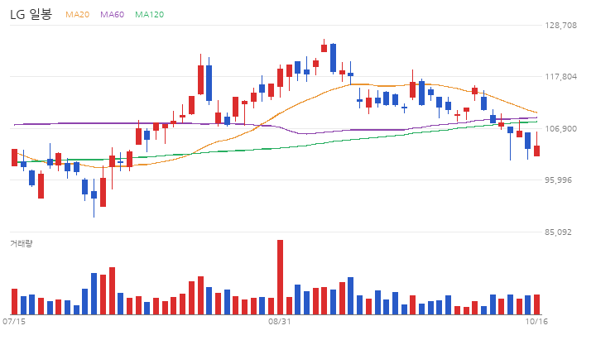Click the tallest red volume bar at 08/31
This screenshot has width=596, height=364.
[x=280, y=277]
